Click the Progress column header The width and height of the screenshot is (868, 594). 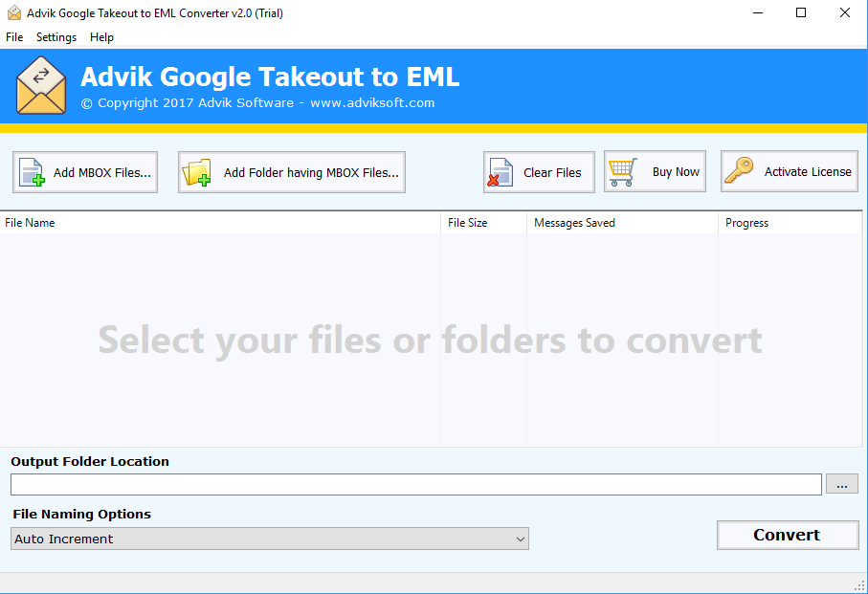790,223
